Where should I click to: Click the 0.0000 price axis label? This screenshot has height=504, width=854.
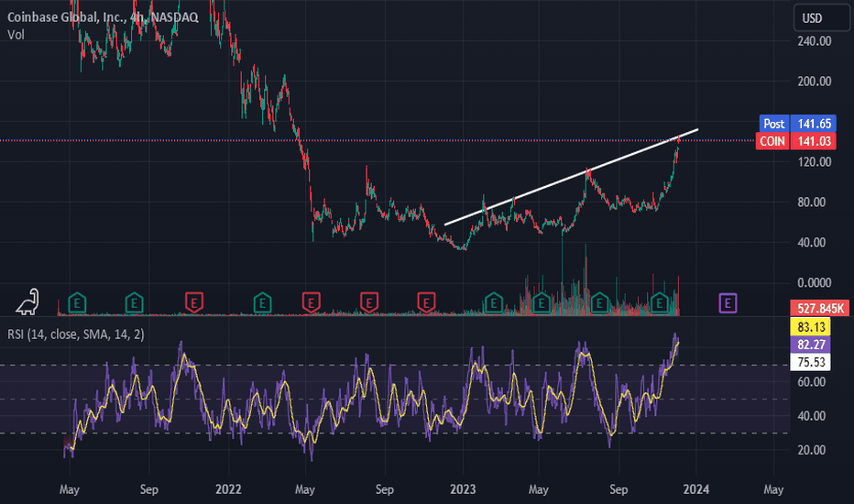pos(815,283)
